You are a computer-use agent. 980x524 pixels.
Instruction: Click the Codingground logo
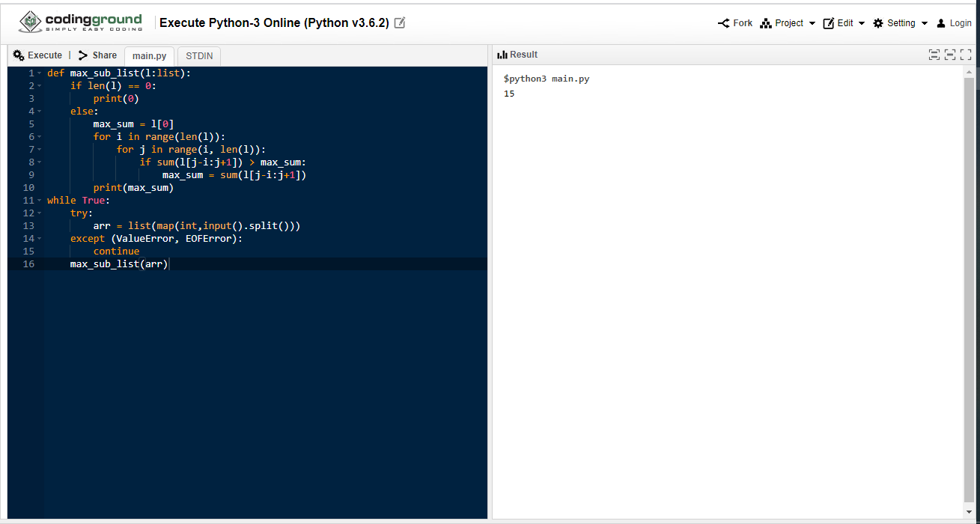point(80,22)
